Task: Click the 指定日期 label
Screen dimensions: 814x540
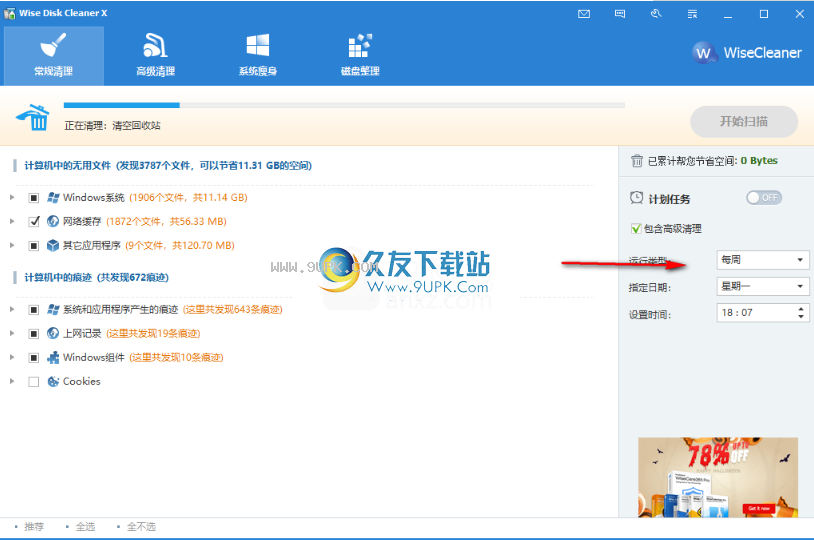Action: click(650, 288)
